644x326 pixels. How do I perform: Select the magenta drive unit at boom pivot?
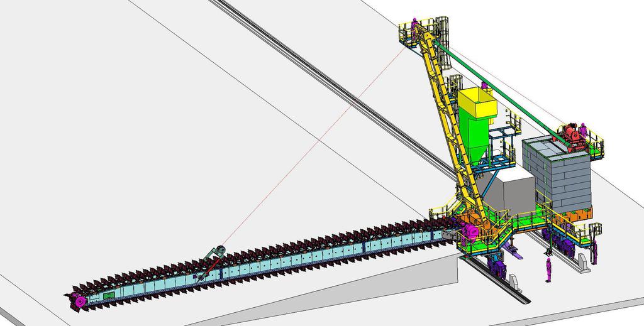470,231
